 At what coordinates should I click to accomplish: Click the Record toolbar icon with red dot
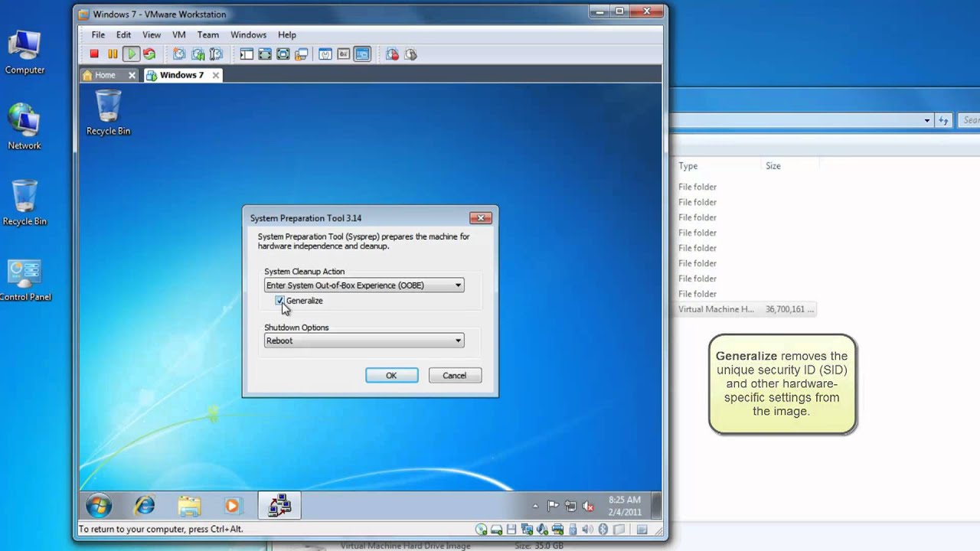click(x=392, y=54)
